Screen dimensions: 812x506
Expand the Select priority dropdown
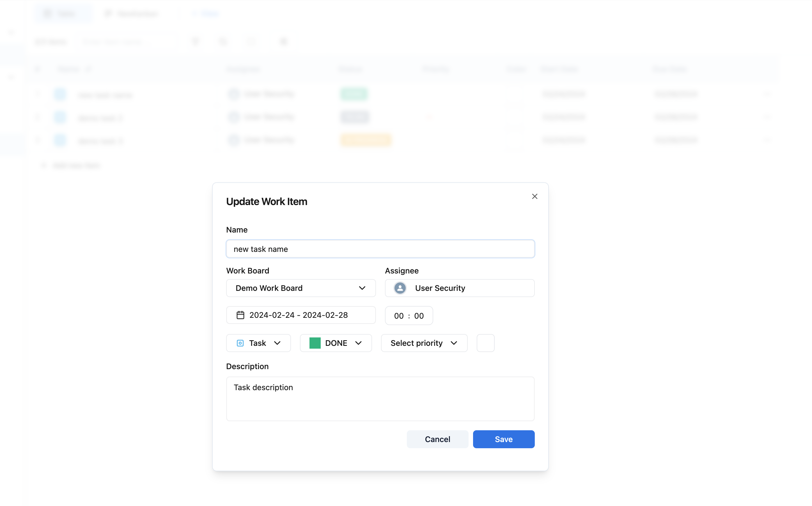(424, 343)
